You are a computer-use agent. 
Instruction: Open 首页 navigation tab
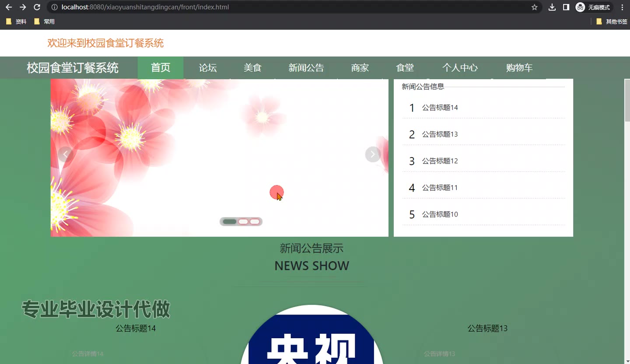pos(161,68)
